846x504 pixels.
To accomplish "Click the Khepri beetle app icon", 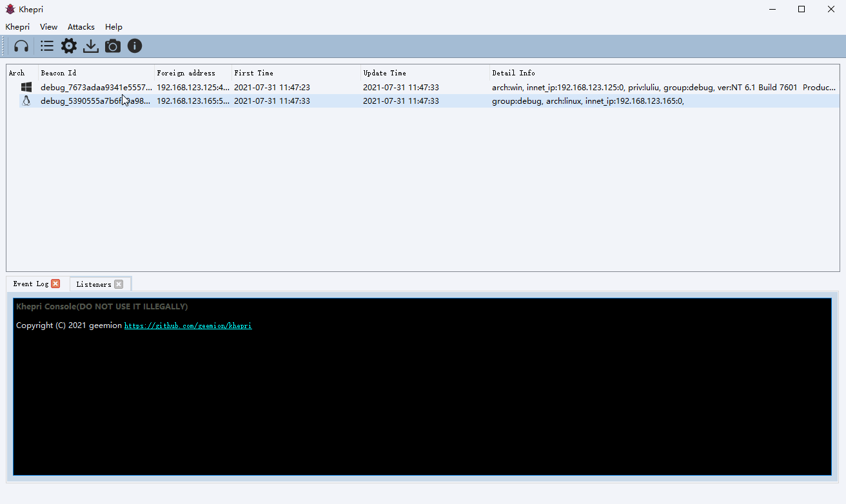I will (x=10, y=9).
